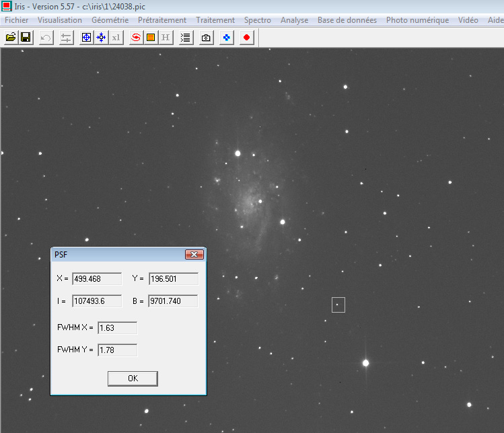Click the x1 zoom reset icon
This screenshot has width=504, height=433.
coord(116,38)
